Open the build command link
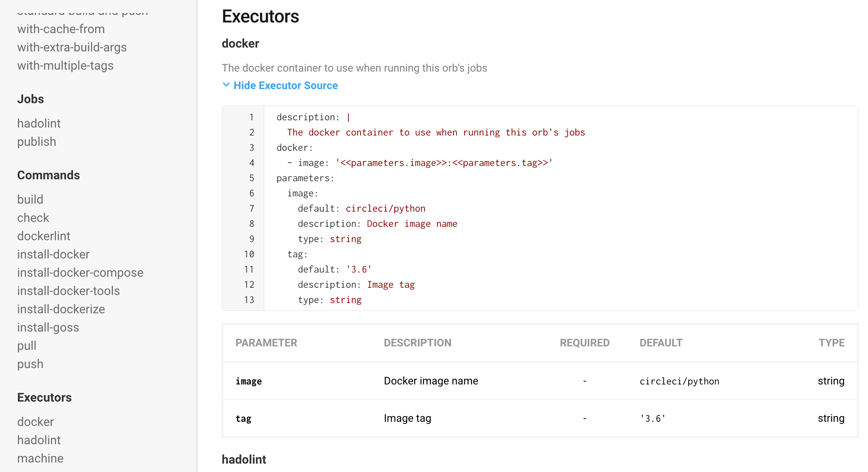Screen dimensions: 868x472 tap(30, 199)
